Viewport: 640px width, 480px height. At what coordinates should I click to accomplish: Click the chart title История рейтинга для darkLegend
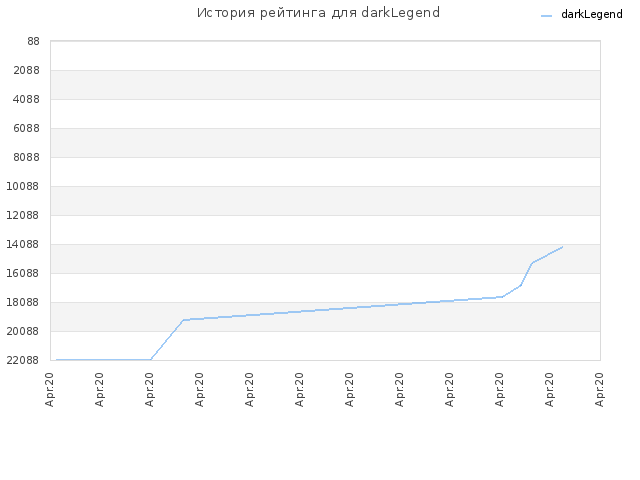(318, 13)
